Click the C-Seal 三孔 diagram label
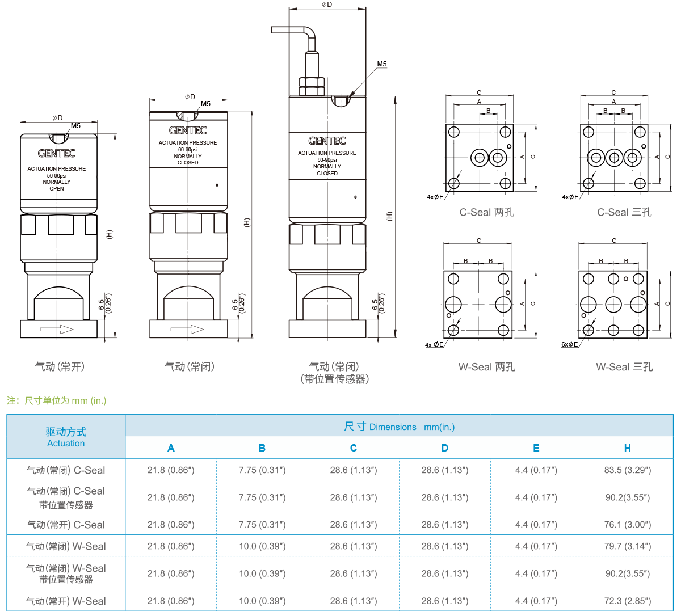This screenshot has height=616, width=681. click(624, 213)
